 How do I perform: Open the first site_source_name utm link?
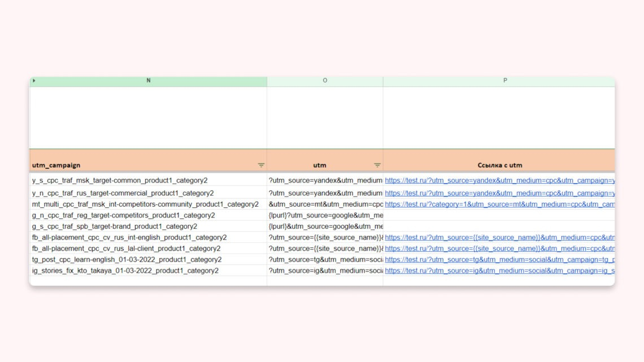coord(499,237)
